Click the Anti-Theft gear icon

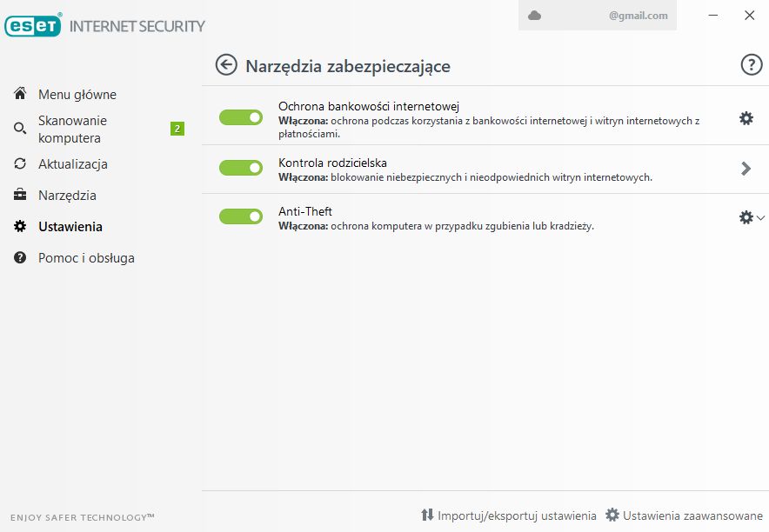pyautogui.click(x=745, y=217)
